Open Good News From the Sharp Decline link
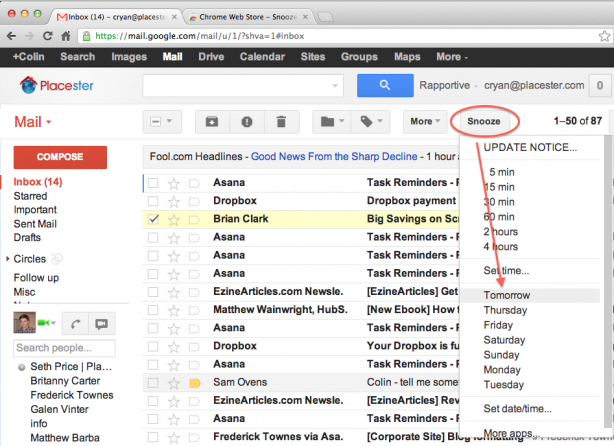This screenshot has height=446, width=614. (334, 157)
